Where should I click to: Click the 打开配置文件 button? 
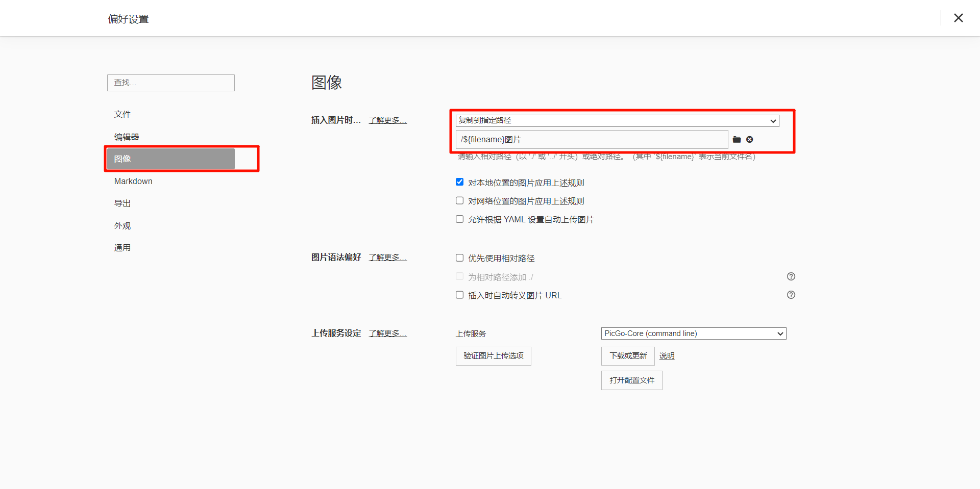(632, 380)
